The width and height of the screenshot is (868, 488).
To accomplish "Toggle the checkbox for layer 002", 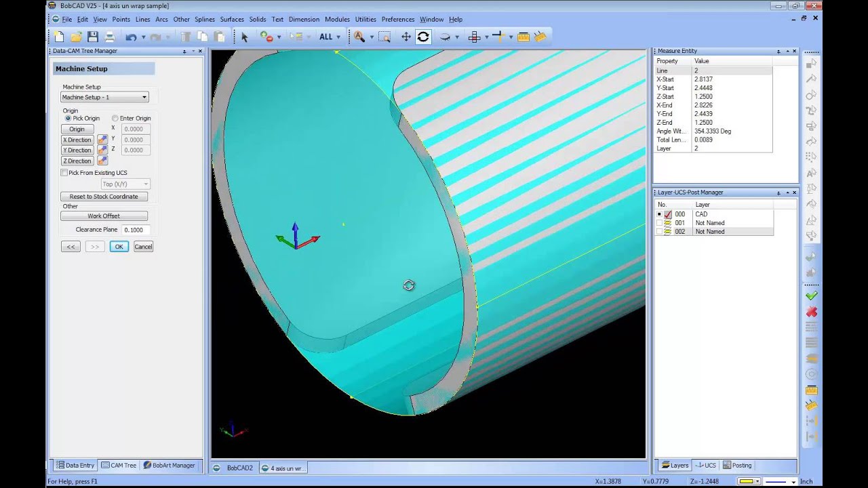I will 659,232.
